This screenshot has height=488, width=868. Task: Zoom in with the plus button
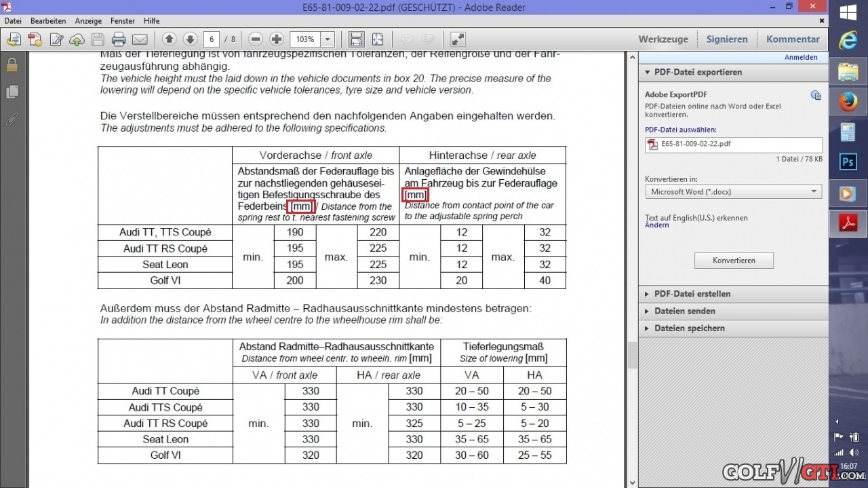(x=276, y=39)
